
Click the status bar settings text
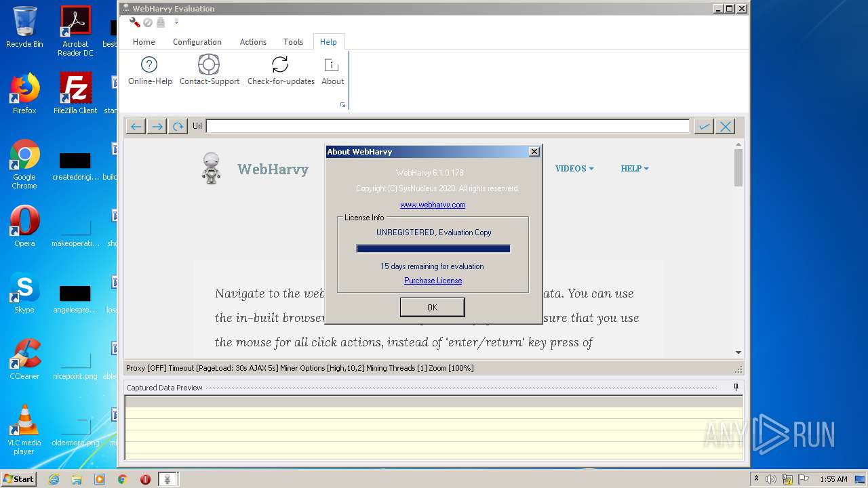point(300,368)
